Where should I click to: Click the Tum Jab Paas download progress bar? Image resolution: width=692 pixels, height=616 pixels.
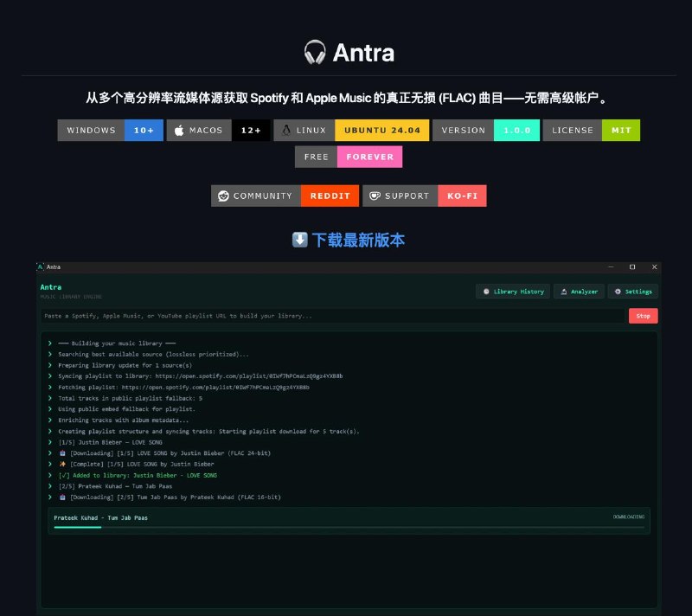(x=349, y=527)
